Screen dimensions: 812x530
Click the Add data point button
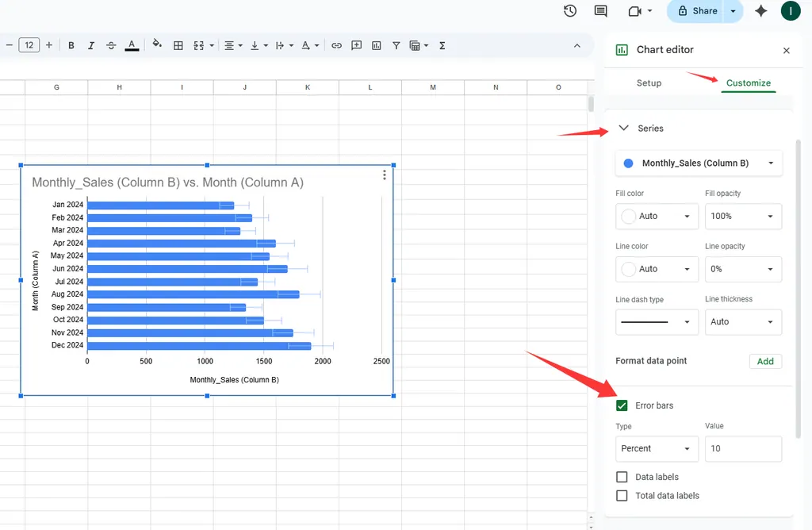pyautogui.click(x=765, y=361)
